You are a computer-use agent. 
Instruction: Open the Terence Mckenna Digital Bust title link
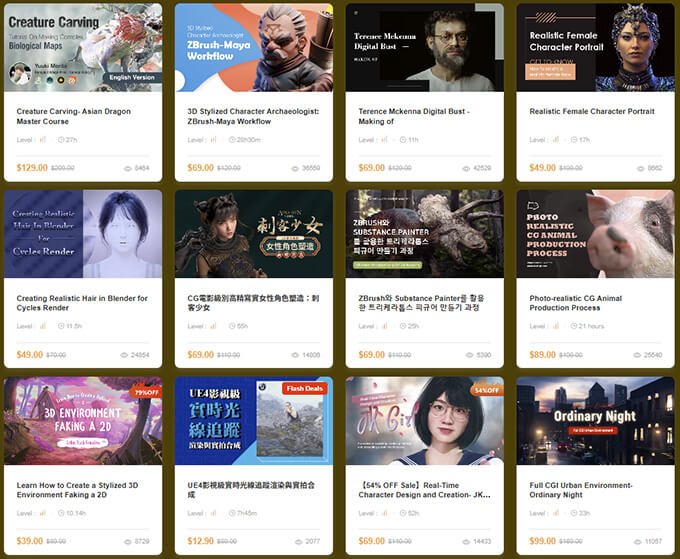[x=414, y=117]
